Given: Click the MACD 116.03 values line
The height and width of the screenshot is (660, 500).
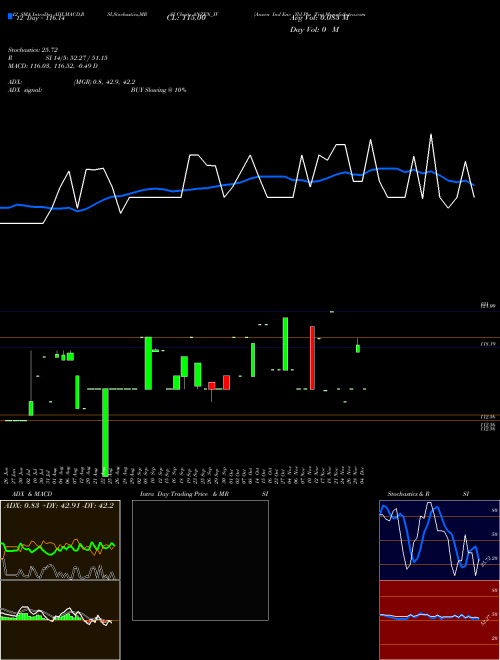Looking at the screenshot, I should coord(53,66).
